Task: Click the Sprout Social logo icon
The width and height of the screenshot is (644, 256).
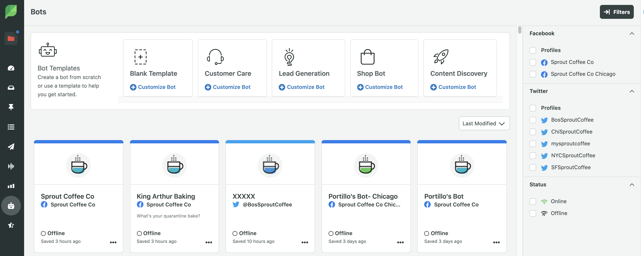Action: click(11, 11)
